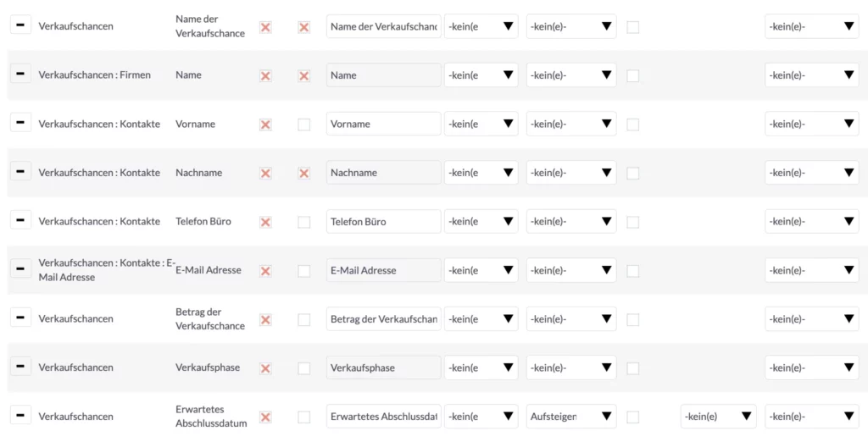
Task: Remove the E-Mail Adresse row
Action: tap(20, 269)
